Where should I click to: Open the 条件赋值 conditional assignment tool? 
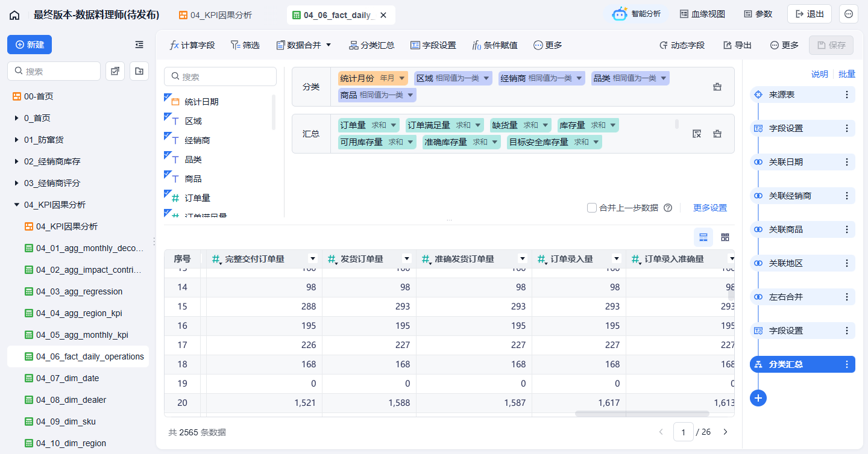click(494, 45)
